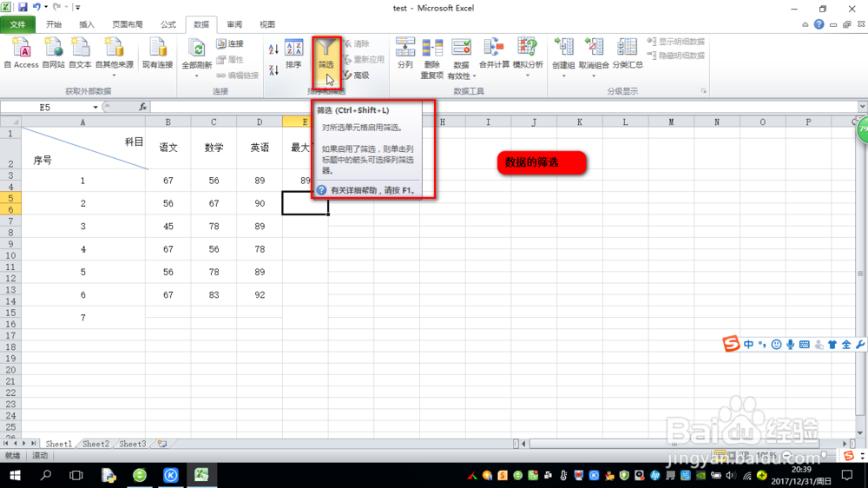The width and height of the screenshot is (868, 488).
Task: Click the insert new worksheet tab icon
Action: tap(162, 444)
